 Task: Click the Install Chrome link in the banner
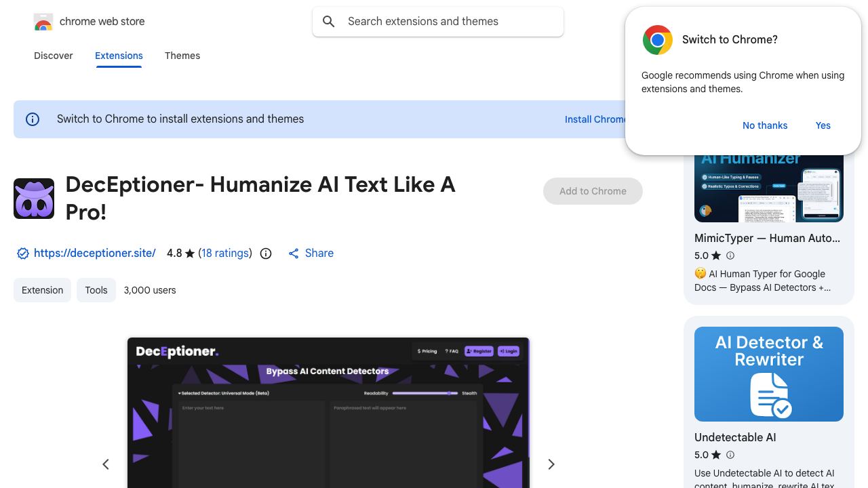595,119
